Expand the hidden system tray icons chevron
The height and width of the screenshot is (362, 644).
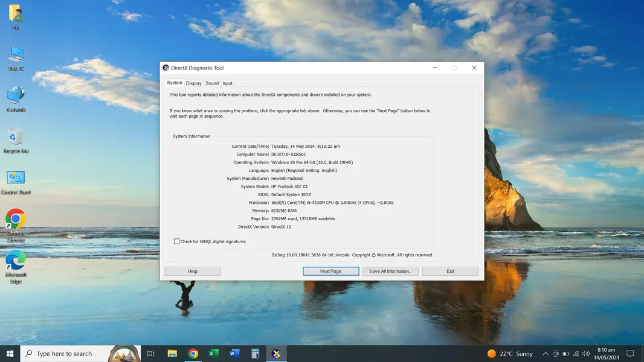(x=546, y=354)
